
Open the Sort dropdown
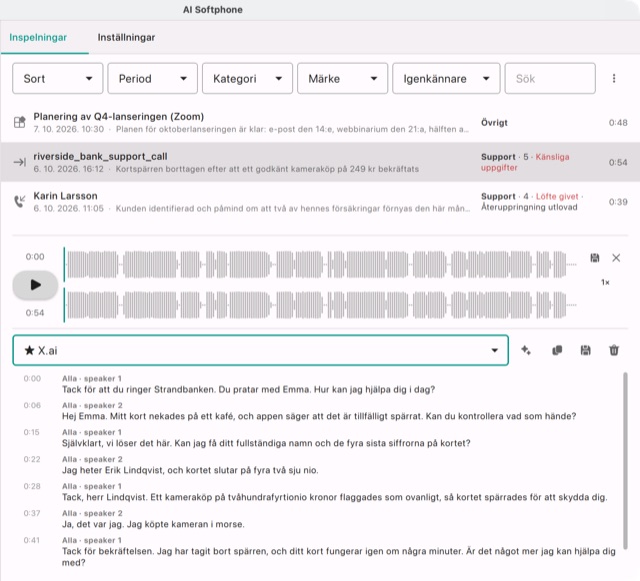pyautogui.click(x=58, y=78)
